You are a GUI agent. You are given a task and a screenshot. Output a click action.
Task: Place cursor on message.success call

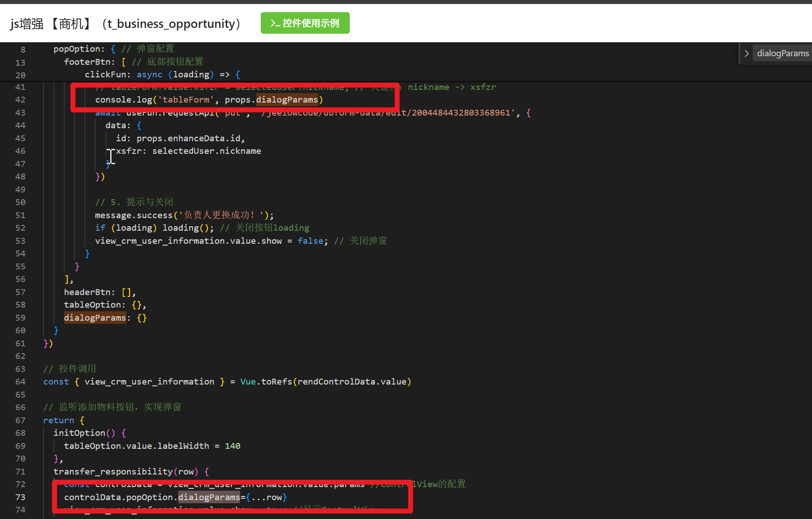[x=134, y=215]
